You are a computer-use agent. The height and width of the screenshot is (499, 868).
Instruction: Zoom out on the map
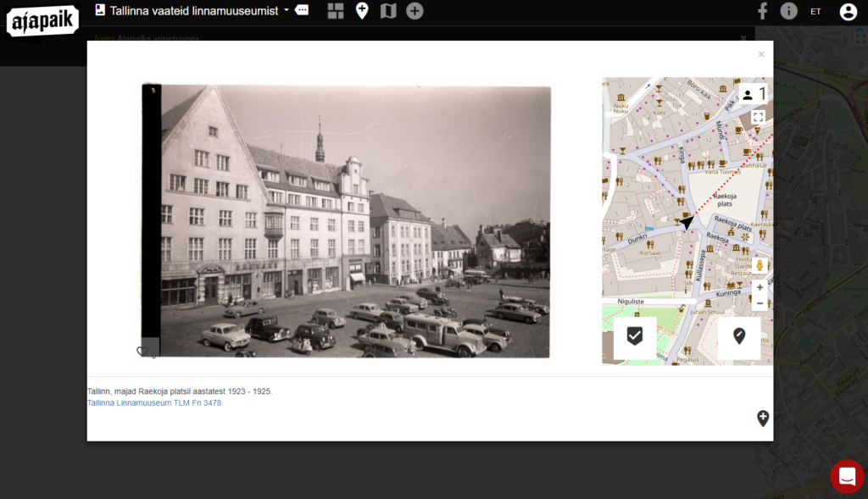pyautogui.click(x=759, y=303)
